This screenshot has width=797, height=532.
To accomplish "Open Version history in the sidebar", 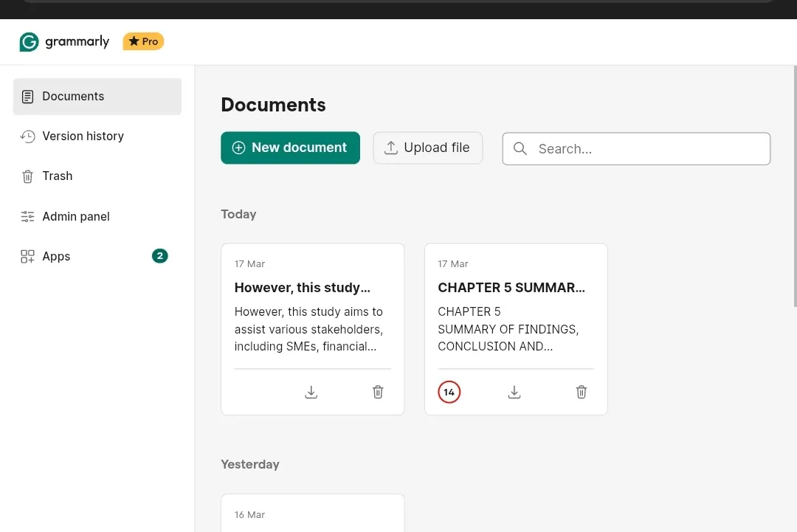I will (x=97, y=137).
